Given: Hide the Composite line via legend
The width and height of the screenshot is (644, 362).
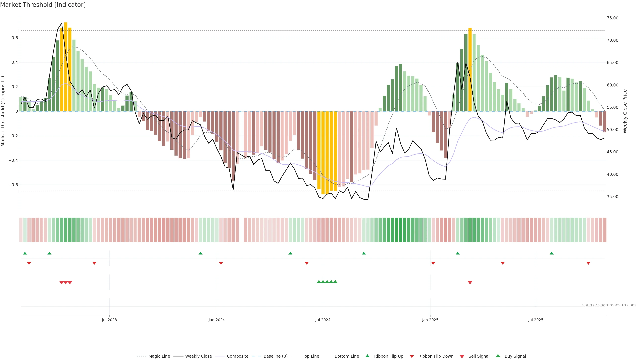Looking at the screenshot, I should pyautogui.click(x=237, y=356).
